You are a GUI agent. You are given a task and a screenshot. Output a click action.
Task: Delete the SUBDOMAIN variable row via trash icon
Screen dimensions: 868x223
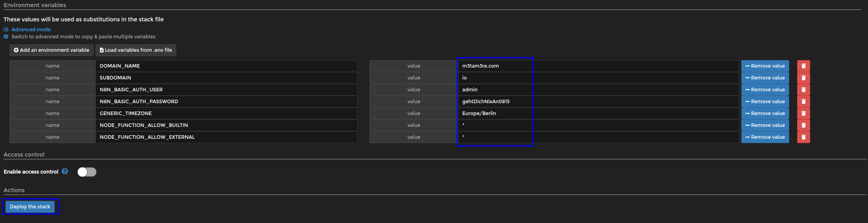click(803, 78)
